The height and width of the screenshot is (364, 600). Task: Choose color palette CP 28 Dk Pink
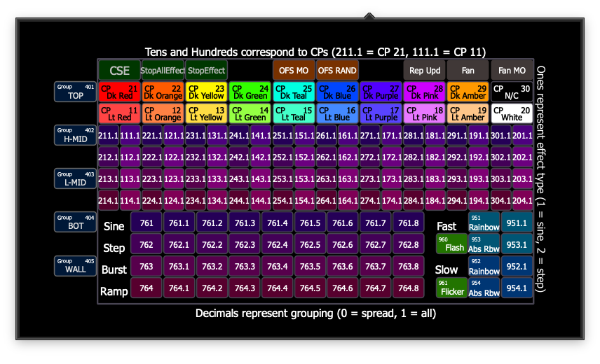tap(424, 92)
